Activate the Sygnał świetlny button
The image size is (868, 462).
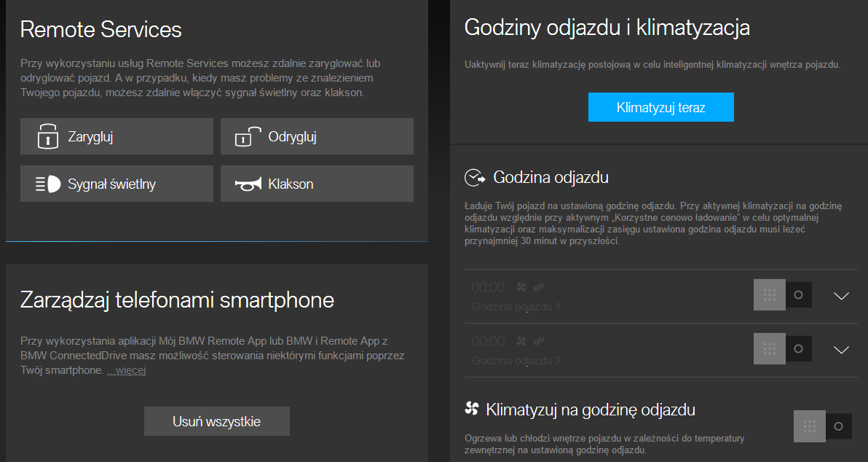[x=117, y=184]
